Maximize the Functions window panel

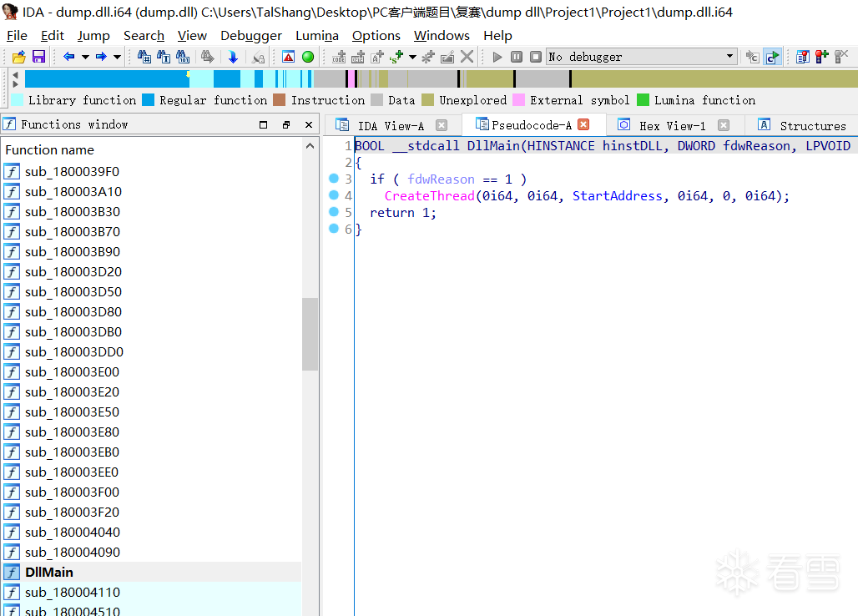[263, 124]
